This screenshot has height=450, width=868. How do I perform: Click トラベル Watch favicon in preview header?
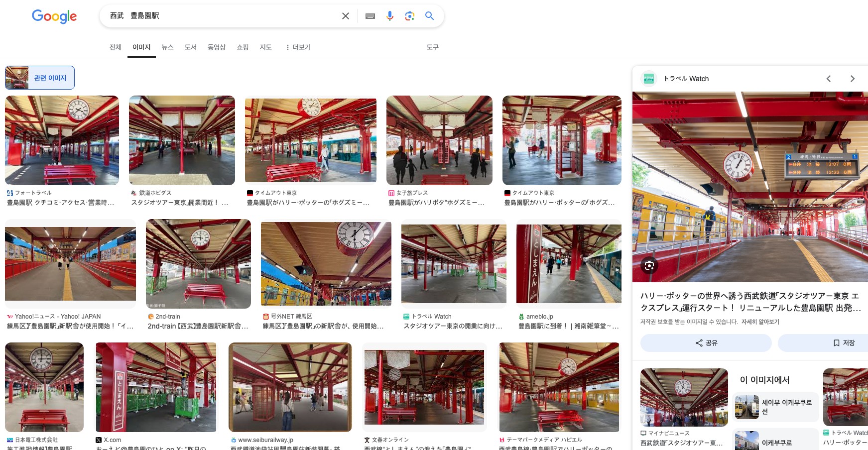click(649, 78)
